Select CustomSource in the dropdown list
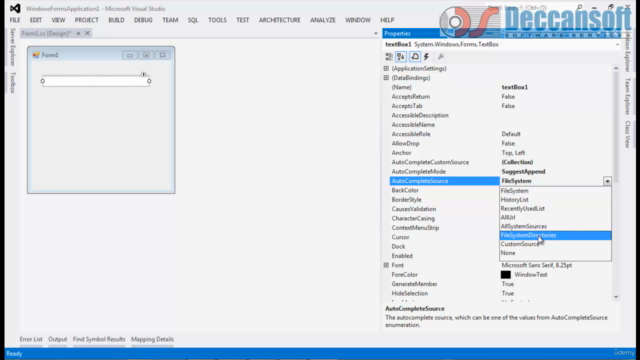Image resolution: width=640 pixels, height=360 pixels. coord(556,244)
